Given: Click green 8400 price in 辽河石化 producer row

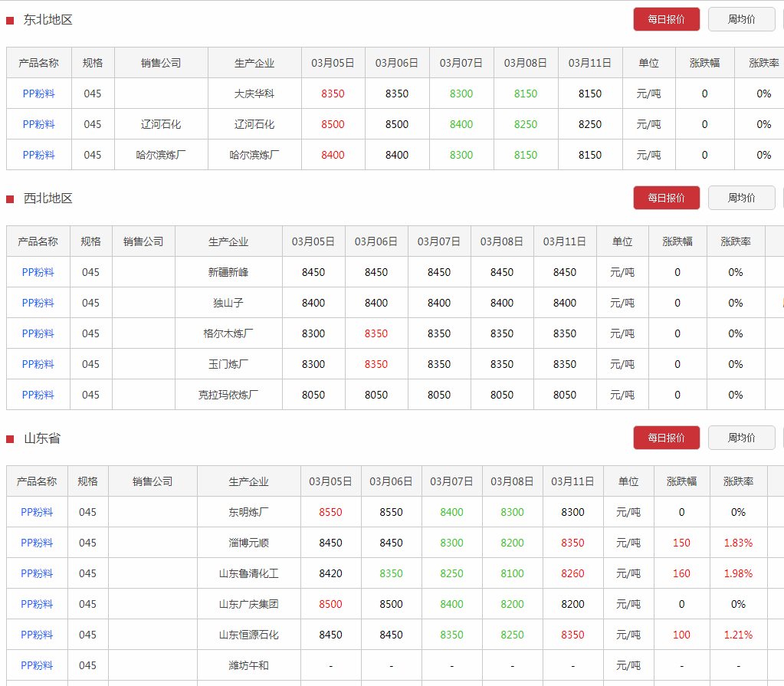Looking at the screenshot, I should [x=461, y=124].
